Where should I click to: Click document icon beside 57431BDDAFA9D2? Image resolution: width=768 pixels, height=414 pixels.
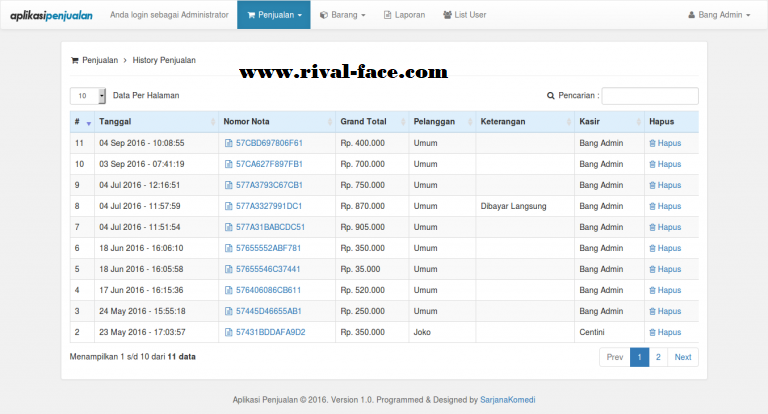tap(228, 333)
